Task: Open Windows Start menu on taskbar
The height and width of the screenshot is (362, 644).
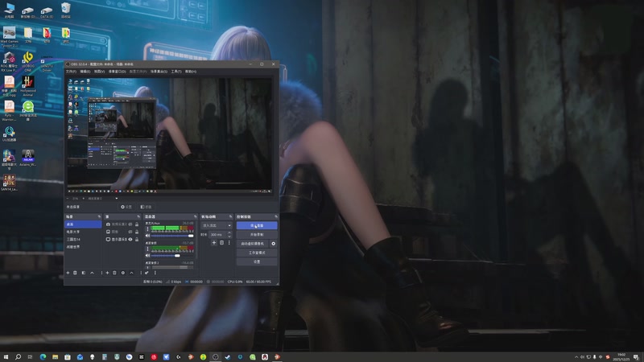Action: tap(6, 357)
